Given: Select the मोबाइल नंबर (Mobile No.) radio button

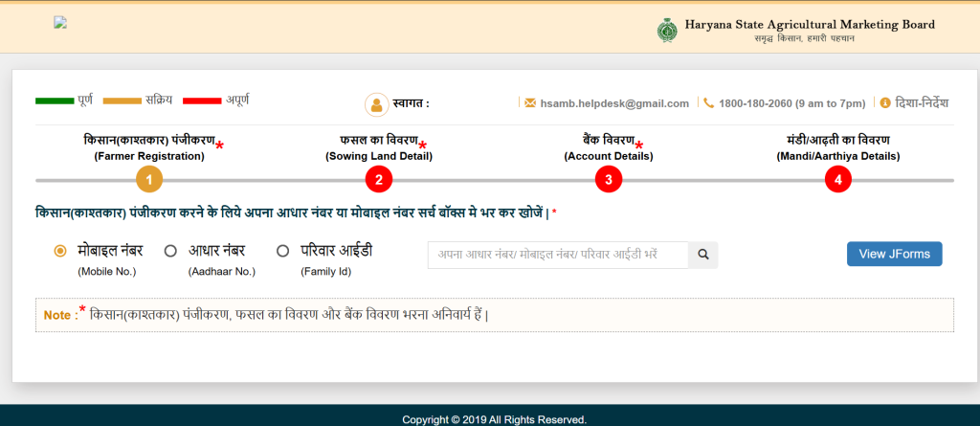Looking at the screenshot, I should (60, 251).
